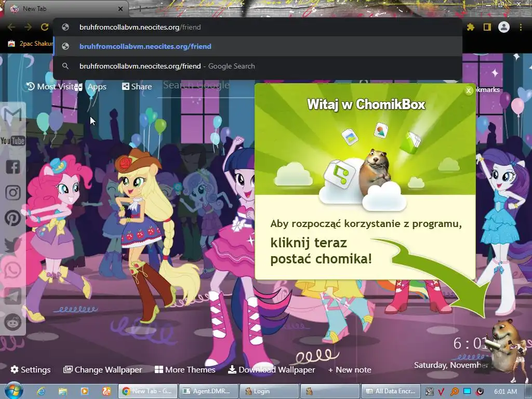Image resolution: width=532 pixels, height=399 pixels.
Task: Click the 6:01 AM taskbar clock
Action: click(x=505, y=392)
